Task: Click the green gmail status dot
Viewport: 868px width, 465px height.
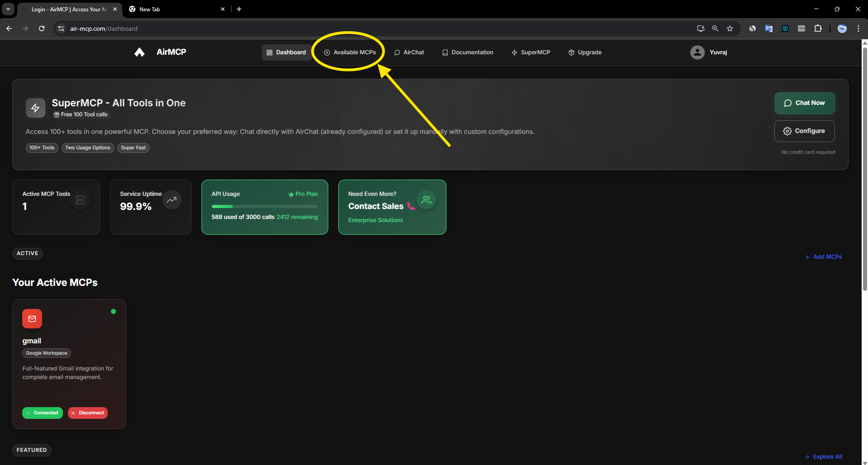Action: click(113, 311)
